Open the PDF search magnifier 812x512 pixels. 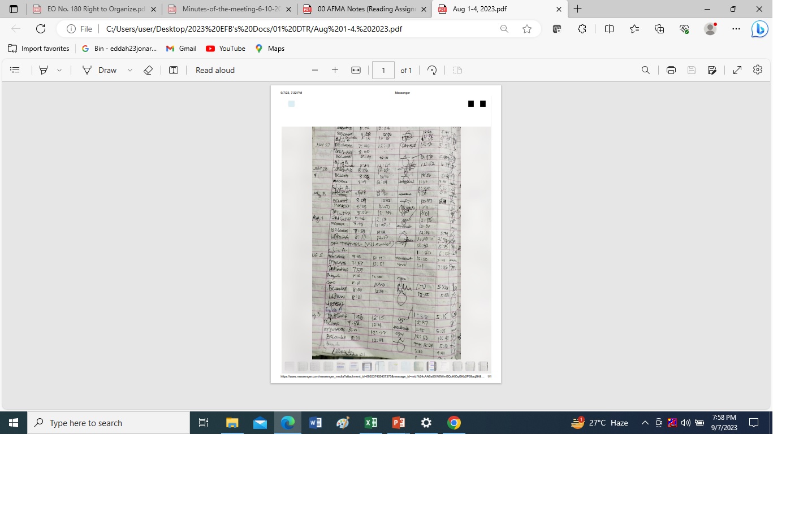tap(645, 70)
